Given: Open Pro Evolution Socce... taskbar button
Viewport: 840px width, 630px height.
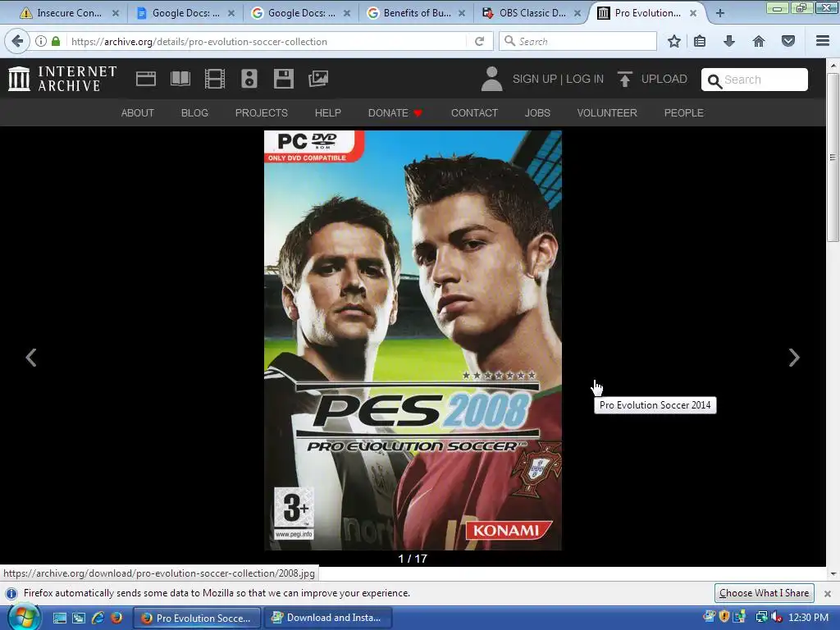Looking at the screenshot, I should pyautogui.click(x=196, y=618).
